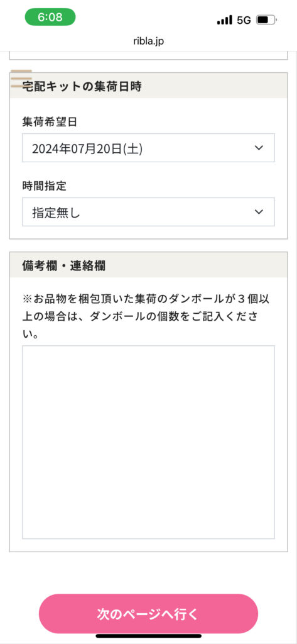Image resolution: width=297 pixels, height=644 pixels.
Task: Go to next page with 次のページへ行く
Action: click(148, 614)
